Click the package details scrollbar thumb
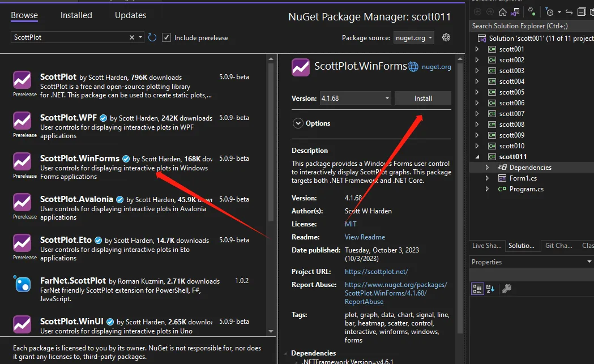The image size is (594, 364). [460, 199]
